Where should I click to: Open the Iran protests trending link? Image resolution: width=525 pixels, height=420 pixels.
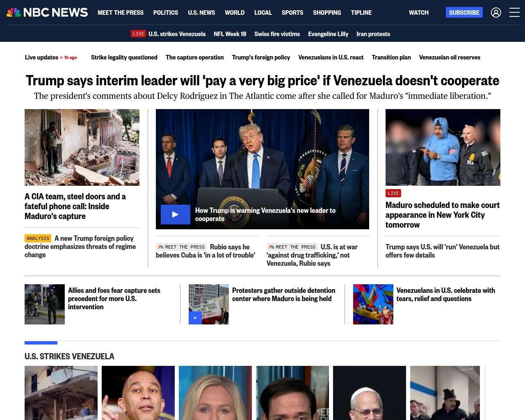pos(373,34)
